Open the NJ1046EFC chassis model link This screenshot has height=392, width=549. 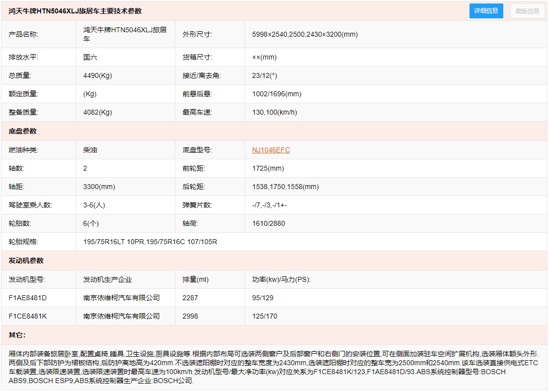[271, 150]
